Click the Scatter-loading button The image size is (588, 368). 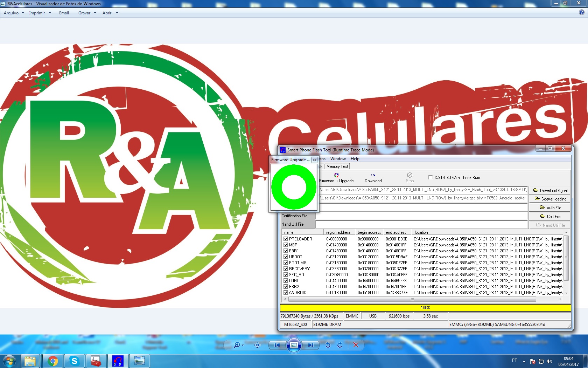click(x=550, y=199)
